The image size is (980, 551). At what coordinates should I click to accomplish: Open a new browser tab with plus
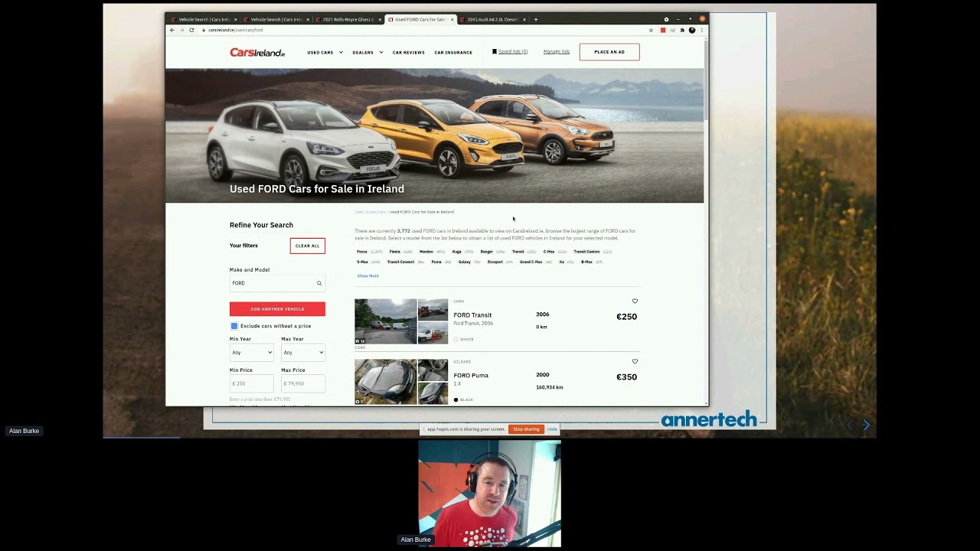pyautogui.click(x=536, y=19)
